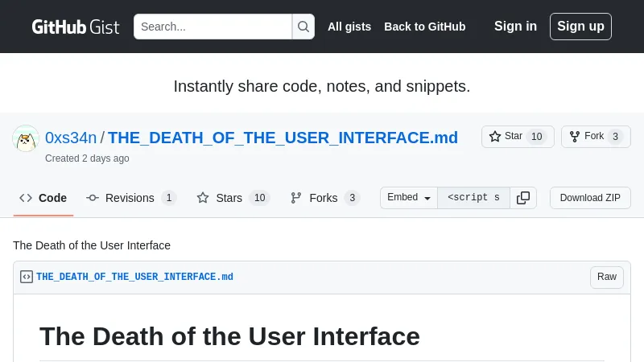The image size is (644, 362).
Task: Go Back to GitHub
Action: [x=424, y=27]
